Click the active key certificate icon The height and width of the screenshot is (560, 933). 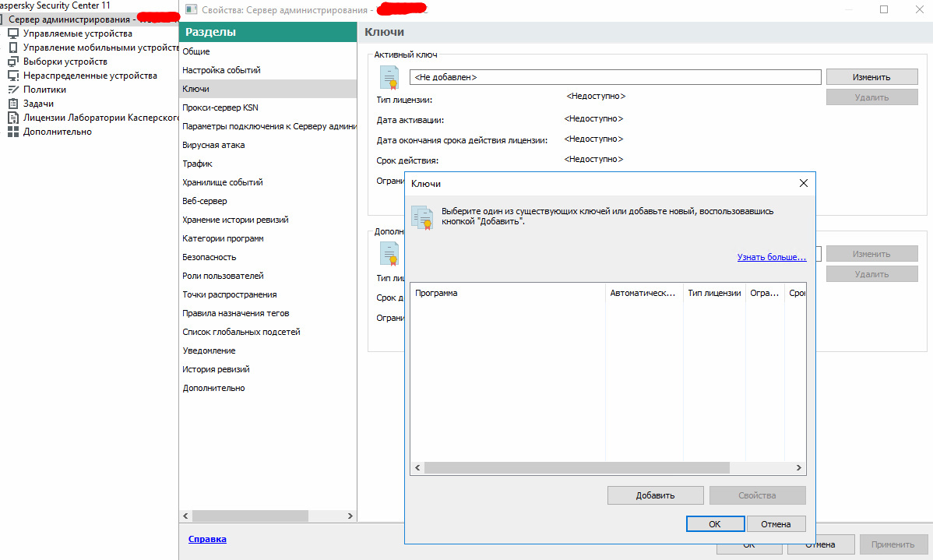389,78
